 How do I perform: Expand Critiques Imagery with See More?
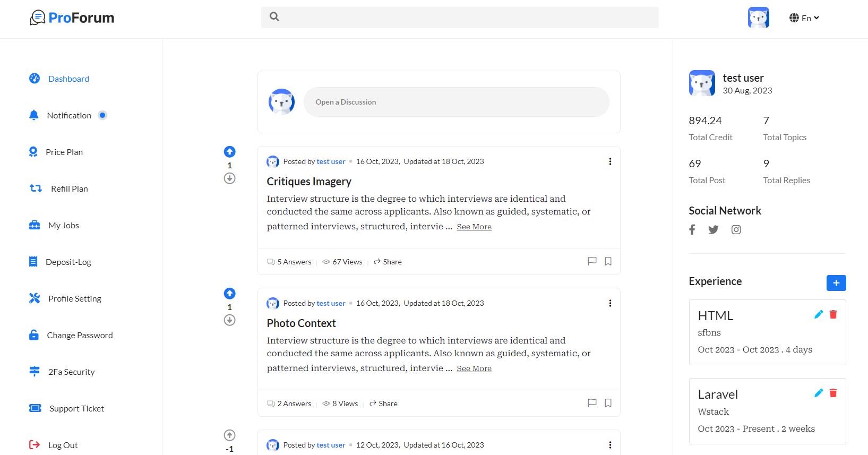(474, 227)
